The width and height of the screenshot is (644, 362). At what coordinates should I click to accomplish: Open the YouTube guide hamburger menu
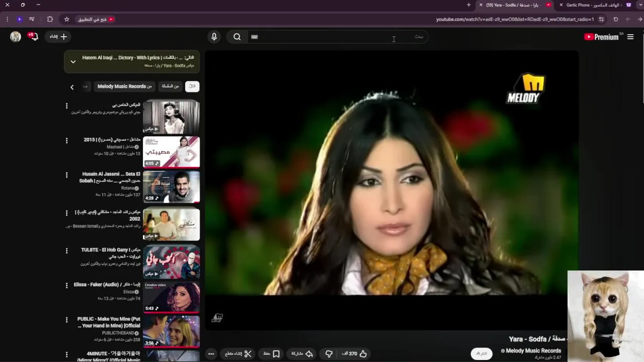point(630,37)
